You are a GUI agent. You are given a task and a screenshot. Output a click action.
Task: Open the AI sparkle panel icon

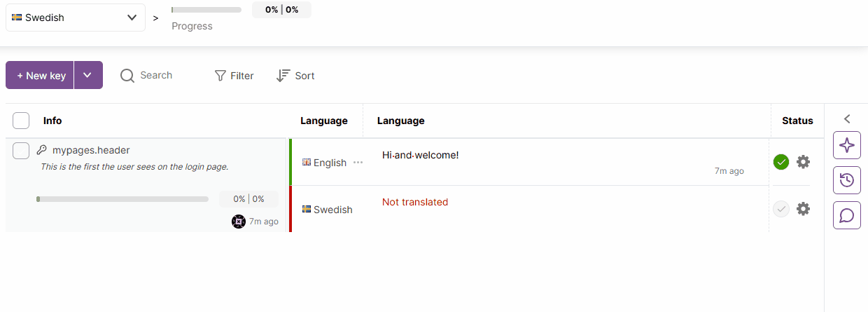click(x=846, y=145)
